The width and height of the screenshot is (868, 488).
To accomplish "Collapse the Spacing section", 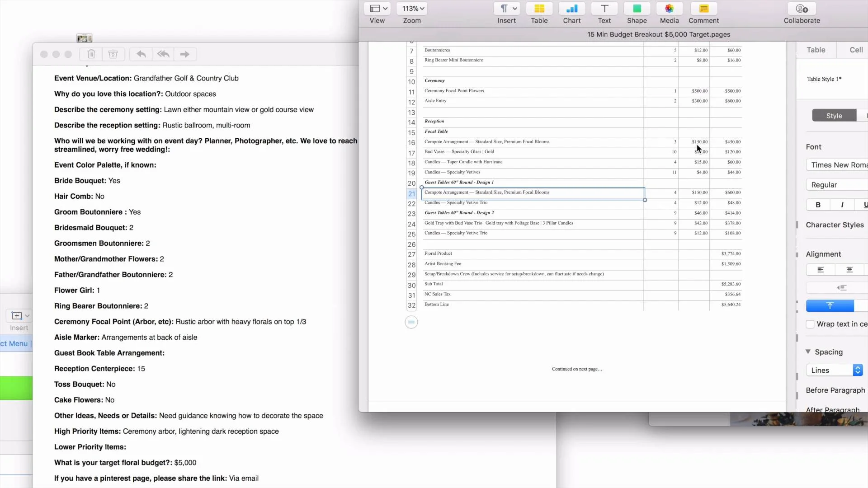I will [808, 352].
